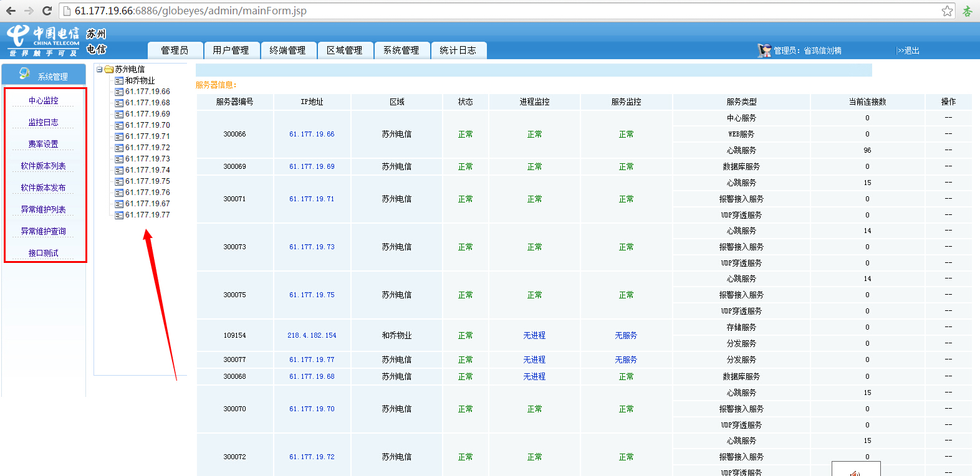The width and height of the screenshot is (980, 476).
Task: Click node icon beside 61.177.19.72 in tree
Action: tap(119, 148)
